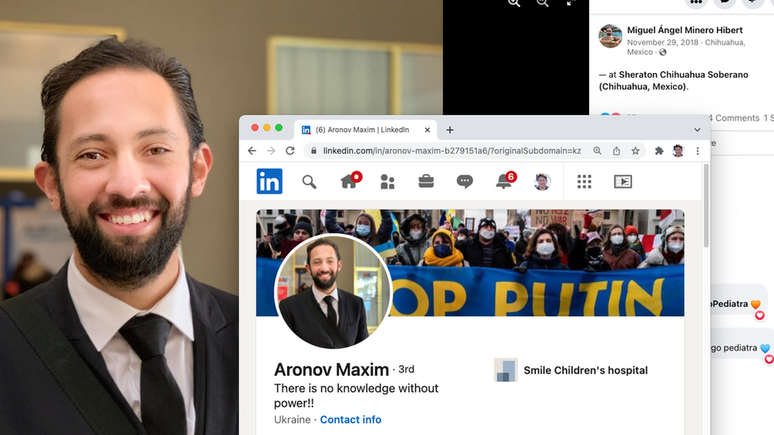
Task: Open a new browser tab
Action: (450, 130)
